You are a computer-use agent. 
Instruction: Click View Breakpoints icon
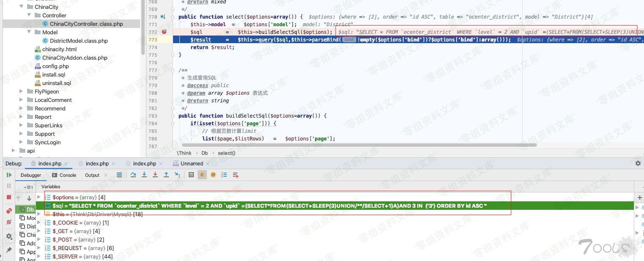[x=9, y=209]
